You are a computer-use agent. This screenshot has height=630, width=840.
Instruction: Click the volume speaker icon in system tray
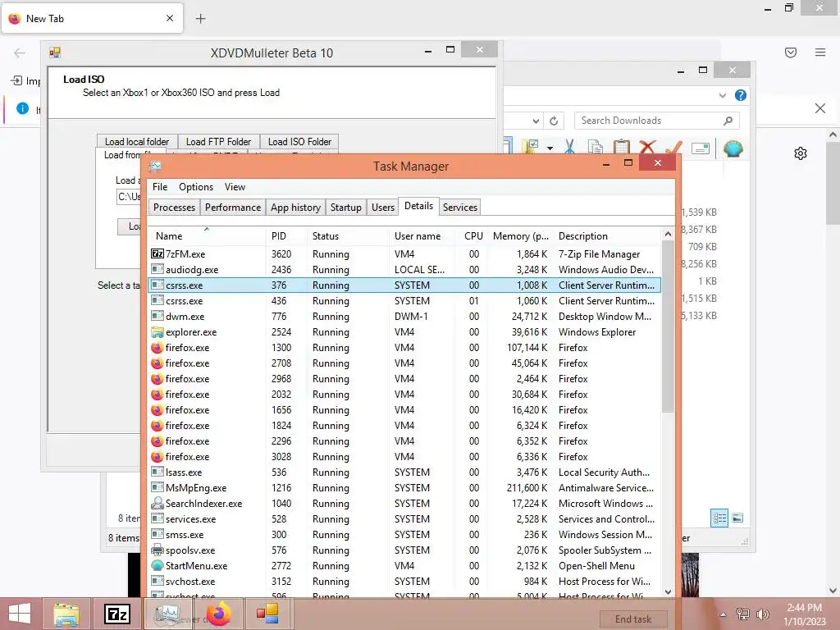click(762, 614)
